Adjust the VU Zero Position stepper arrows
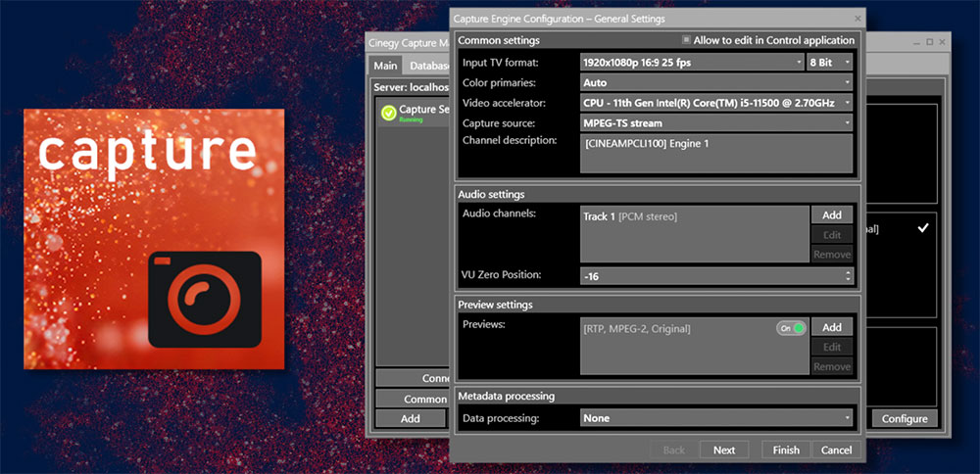The width and height of the screenshot is (980, 474). click(x=848, y=275)
